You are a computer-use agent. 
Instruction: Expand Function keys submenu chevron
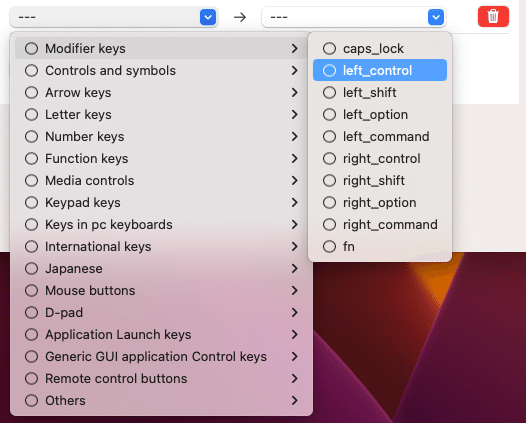click(x=295, y=159)
